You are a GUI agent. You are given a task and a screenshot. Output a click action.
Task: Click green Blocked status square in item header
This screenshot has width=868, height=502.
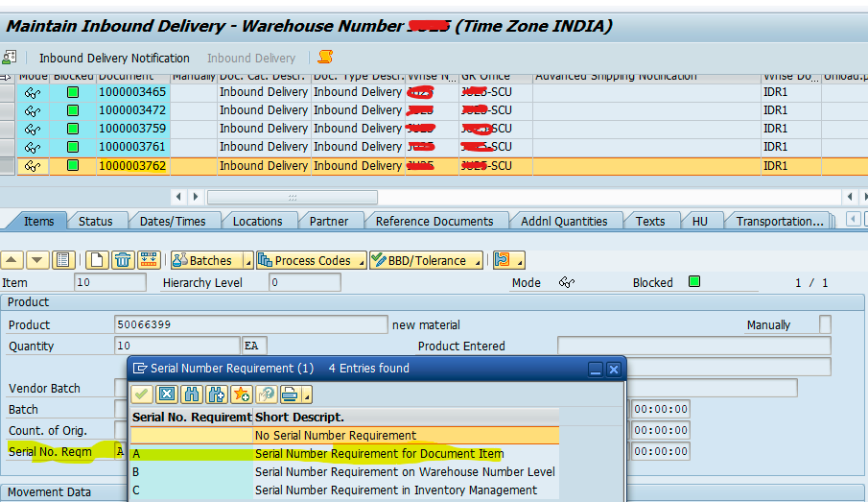click(x=694, y=281)
